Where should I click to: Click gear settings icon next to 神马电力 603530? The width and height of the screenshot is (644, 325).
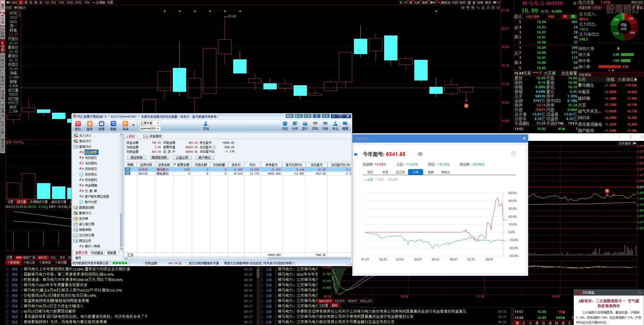click(x=575, y=3)
